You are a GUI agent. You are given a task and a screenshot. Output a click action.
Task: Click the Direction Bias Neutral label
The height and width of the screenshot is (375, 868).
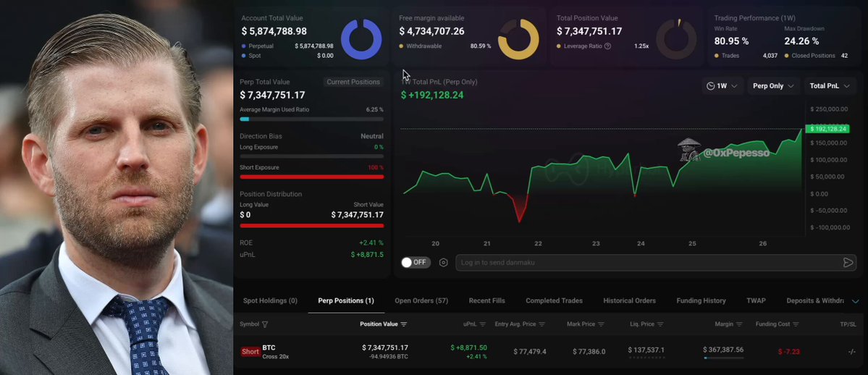[372, 136]
